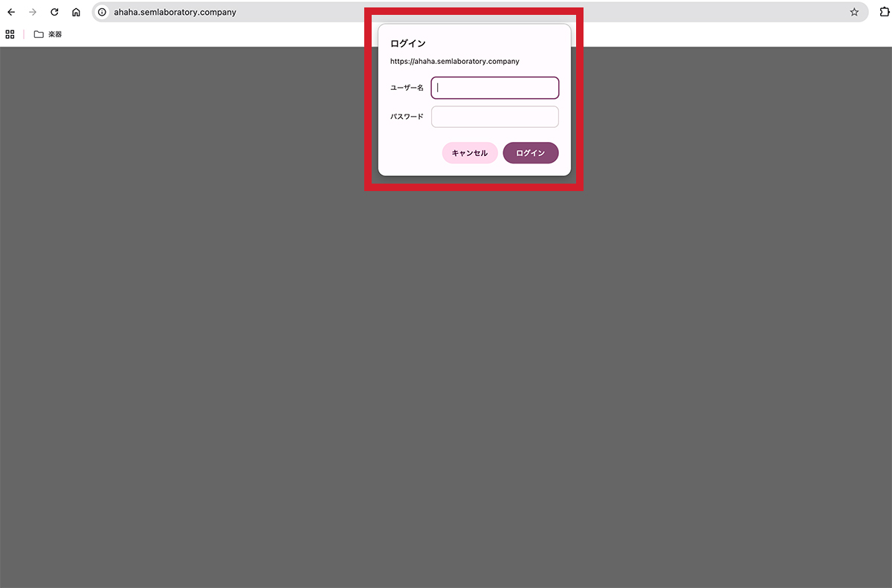Screen dimensions: 892x588
Task: Focus the ユーザー名 input field
Action: pos(494,88)
